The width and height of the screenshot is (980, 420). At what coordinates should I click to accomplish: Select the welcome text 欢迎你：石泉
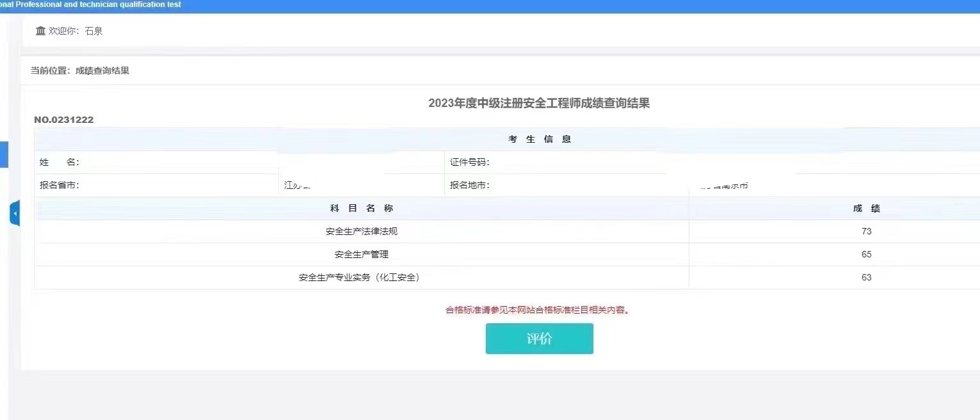tap(76, 31)
